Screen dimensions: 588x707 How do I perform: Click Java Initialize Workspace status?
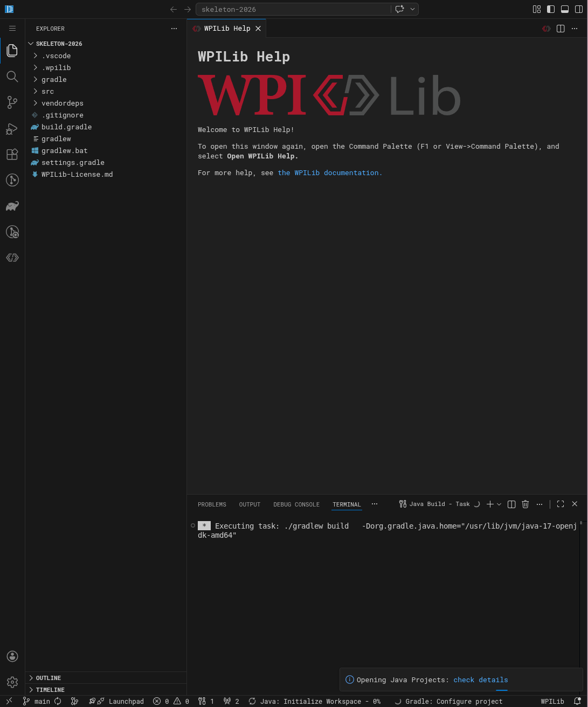(x=315, y=701)
